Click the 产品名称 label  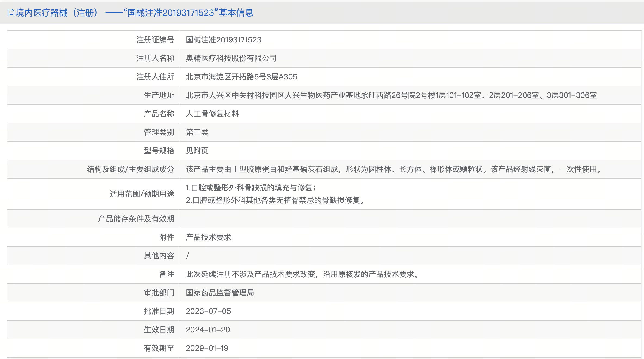[159, 114]
